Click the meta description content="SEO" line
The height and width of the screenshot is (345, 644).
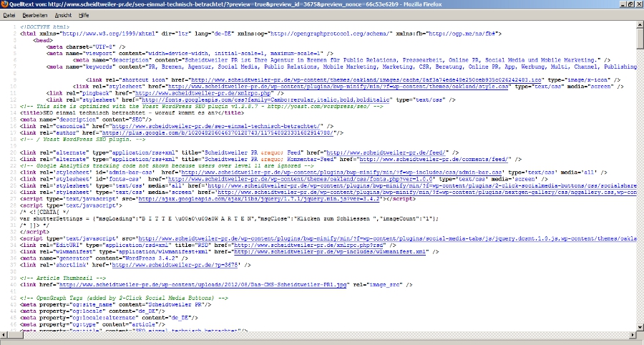tap(86, 120)
